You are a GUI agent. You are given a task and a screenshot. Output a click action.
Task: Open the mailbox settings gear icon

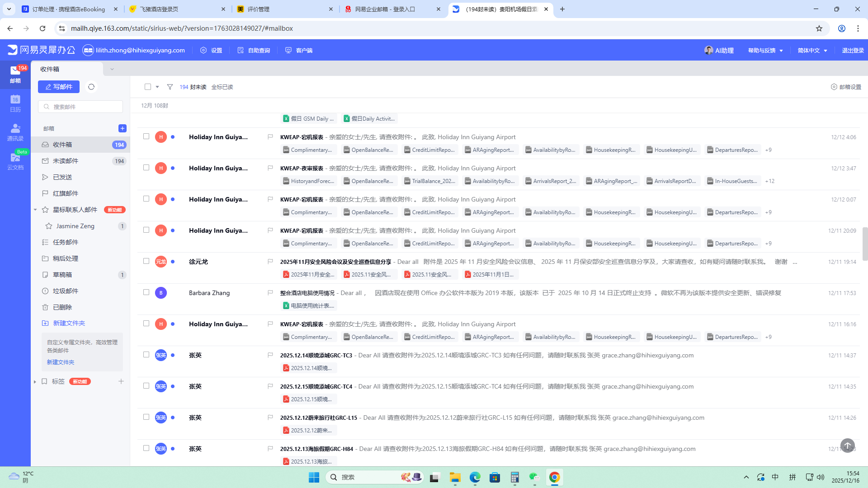[834, 87]
